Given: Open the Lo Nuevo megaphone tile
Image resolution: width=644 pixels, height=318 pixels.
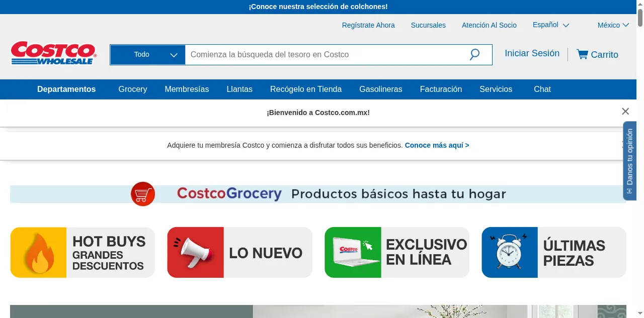Looking at the screenshot, I should [x=239, y=252].
